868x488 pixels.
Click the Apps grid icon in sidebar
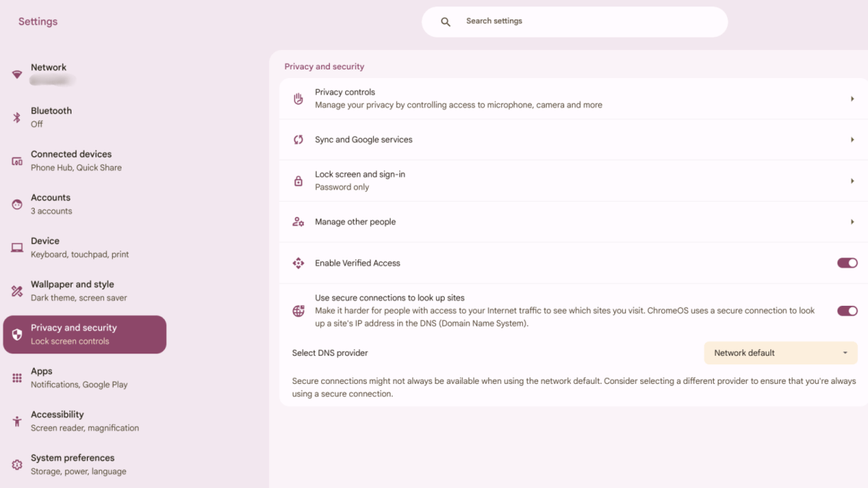[x=17, y=377]
